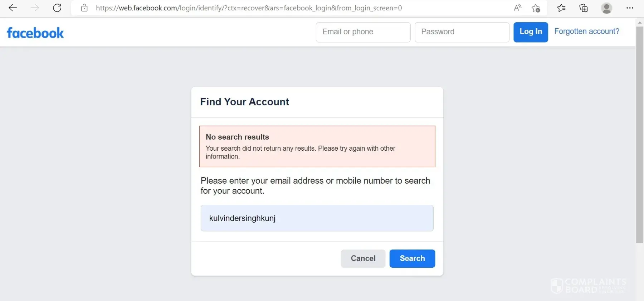The width and height of the screenshot is (644, 301).
Task: Open the Collections icon
Action: (x=584, y=8)
